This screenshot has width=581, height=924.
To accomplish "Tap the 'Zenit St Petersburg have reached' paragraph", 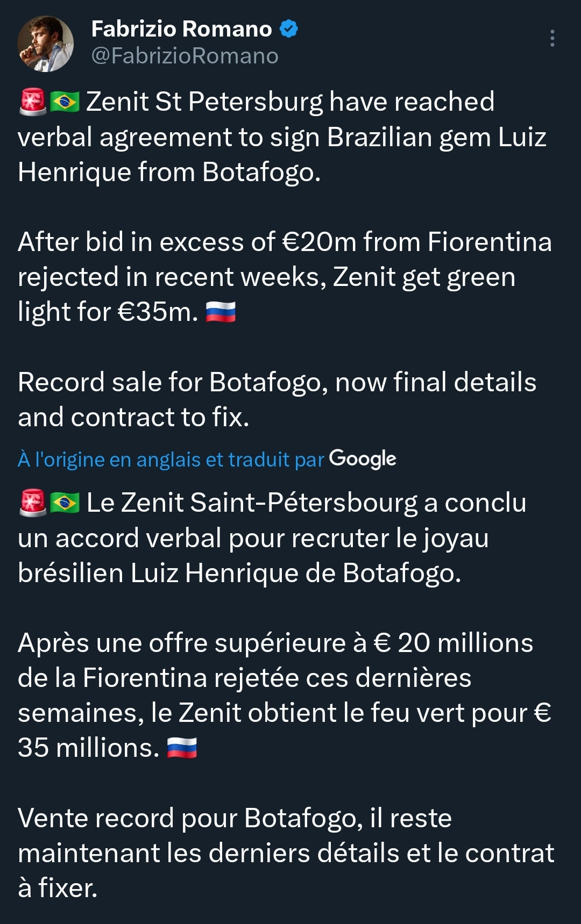I will pos(282,137).
